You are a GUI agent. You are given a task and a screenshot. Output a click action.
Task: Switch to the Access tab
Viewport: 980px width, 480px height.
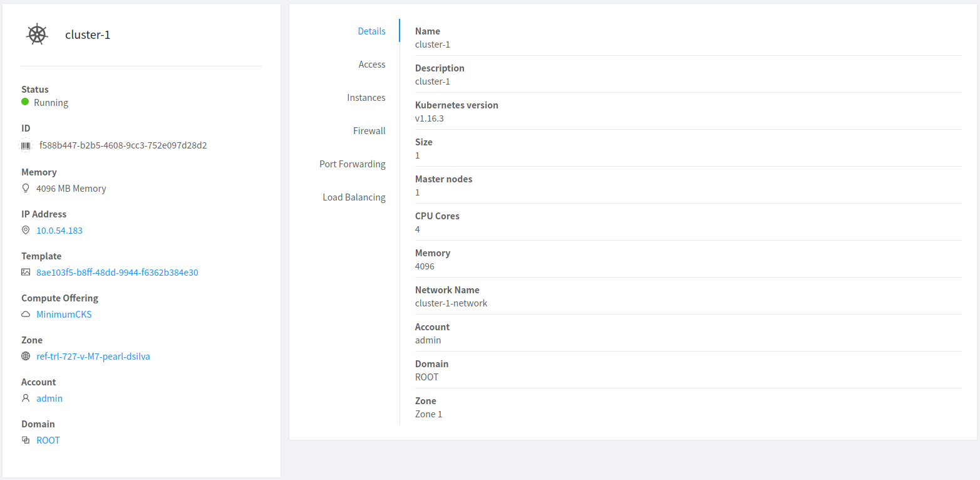pyautogui.click(x=372, y=64)
